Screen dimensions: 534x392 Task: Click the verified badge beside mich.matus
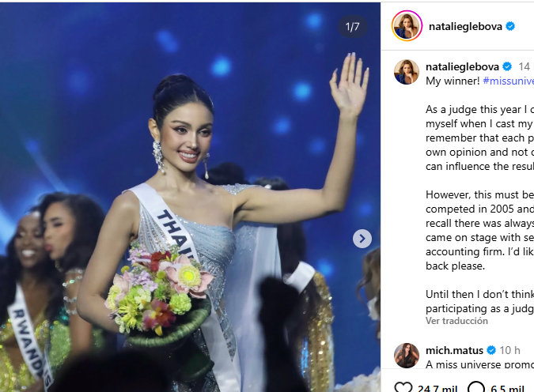pyautogui.click(x=491, y=350)
